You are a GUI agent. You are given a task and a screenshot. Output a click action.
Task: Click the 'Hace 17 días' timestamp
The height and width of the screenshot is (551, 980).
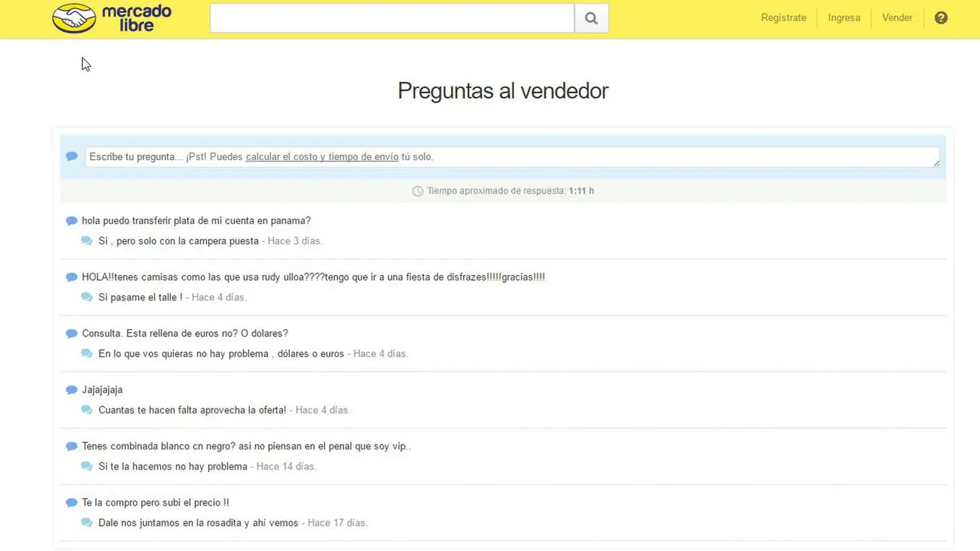point(337,523)
